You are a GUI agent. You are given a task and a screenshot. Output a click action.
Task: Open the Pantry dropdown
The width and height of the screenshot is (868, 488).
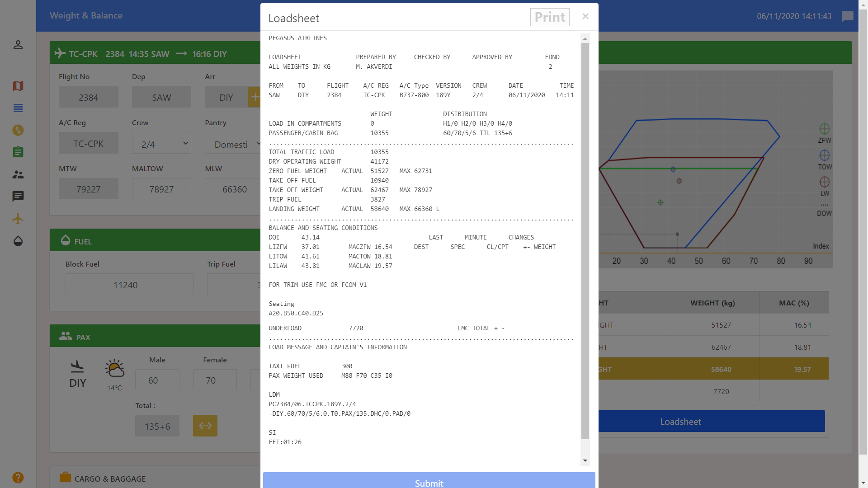pos(233,143)
